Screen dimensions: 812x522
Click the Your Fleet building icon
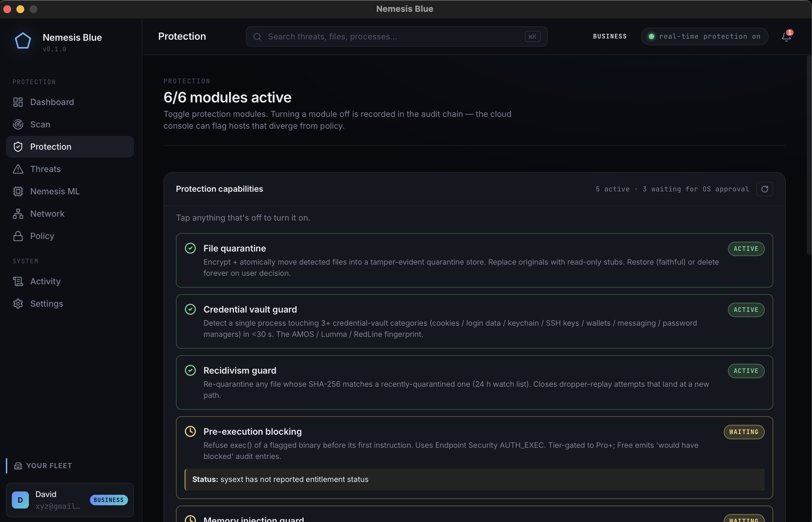coord(18,466)
